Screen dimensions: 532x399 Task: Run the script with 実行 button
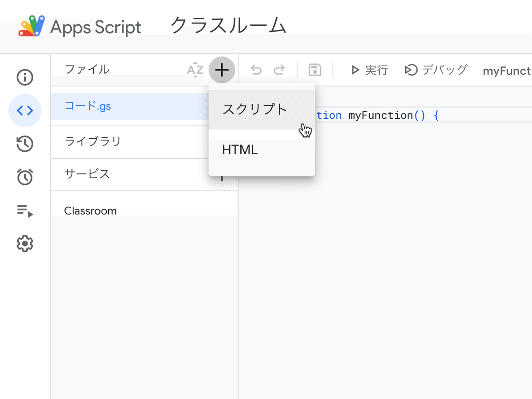pyautogui.click(x=369, y=70)
